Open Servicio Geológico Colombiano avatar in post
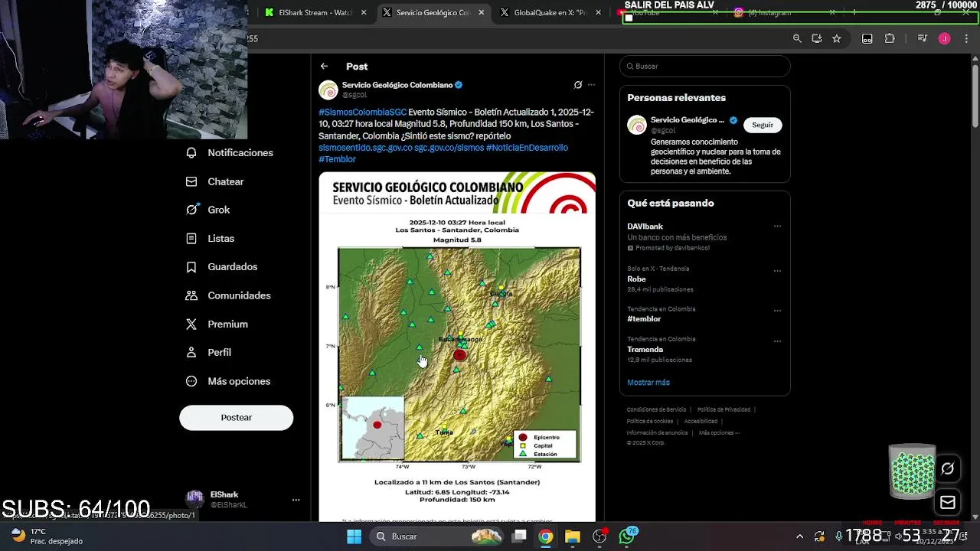 click(x=328, y=90)
